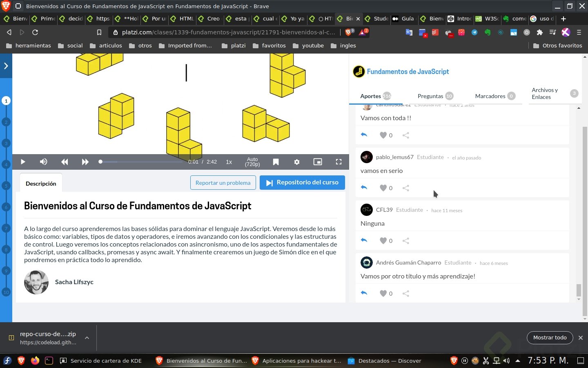Click the address bar URL field
588x368 pixels.
pos(228,32)
